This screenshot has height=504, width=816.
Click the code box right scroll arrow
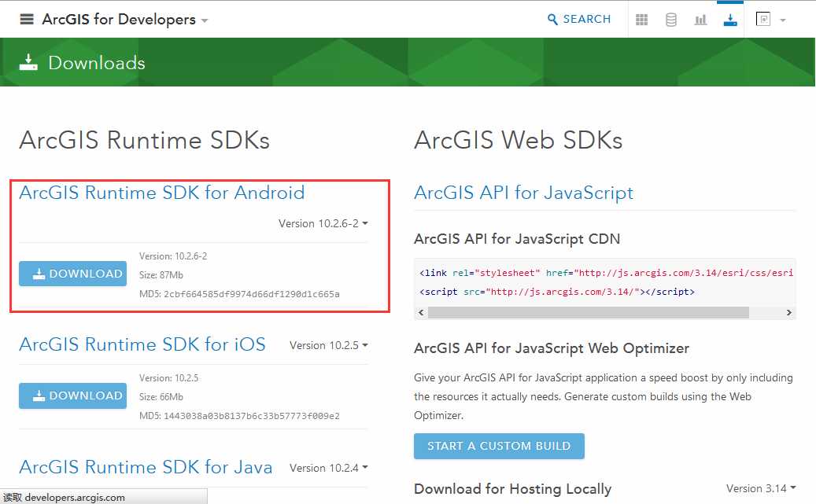pyautogui.click(x=789, y=313)
